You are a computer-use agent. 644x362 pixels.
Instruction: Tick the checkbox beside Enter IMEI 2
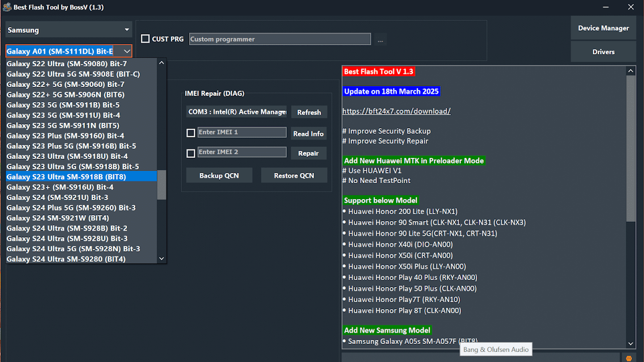pos(191,153)
